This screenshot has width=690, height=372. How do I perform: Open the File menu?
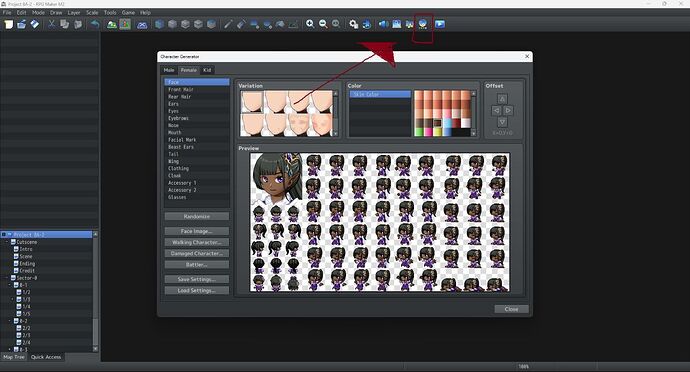pyautogui.click(x=7, y=13)
